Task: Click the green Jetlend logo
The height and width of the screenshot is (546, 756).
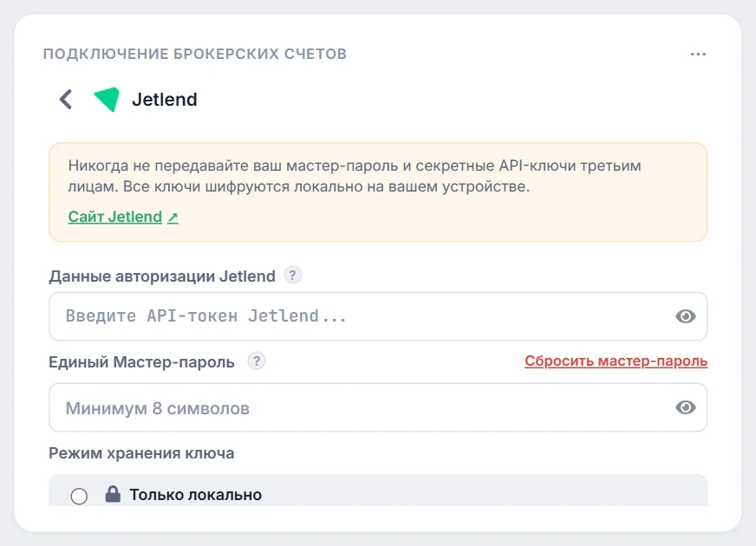Action: click(x=107, y=100)
